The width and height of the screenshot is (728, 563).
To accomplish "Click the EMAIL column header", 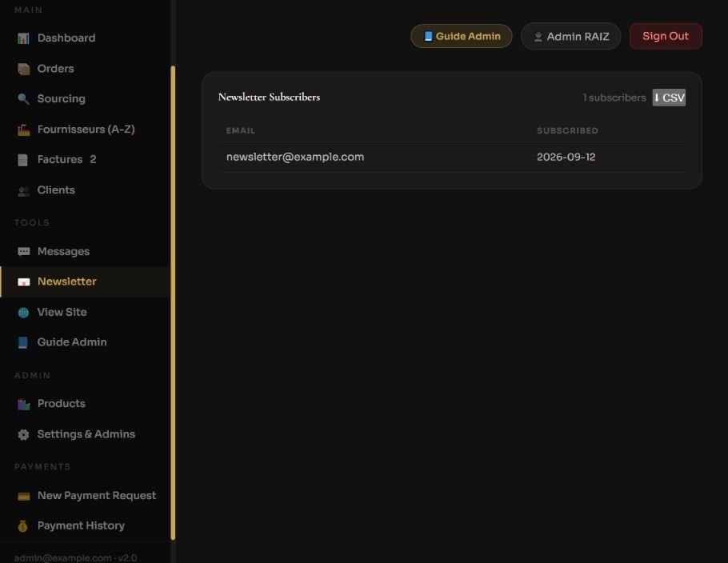I will coord(241,131).
